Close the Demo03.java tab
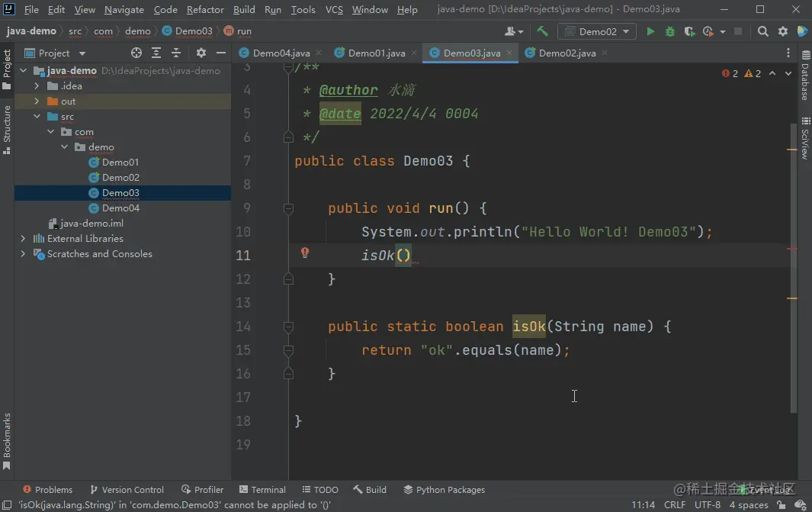812x512 pixels. (x=509, y=53)
